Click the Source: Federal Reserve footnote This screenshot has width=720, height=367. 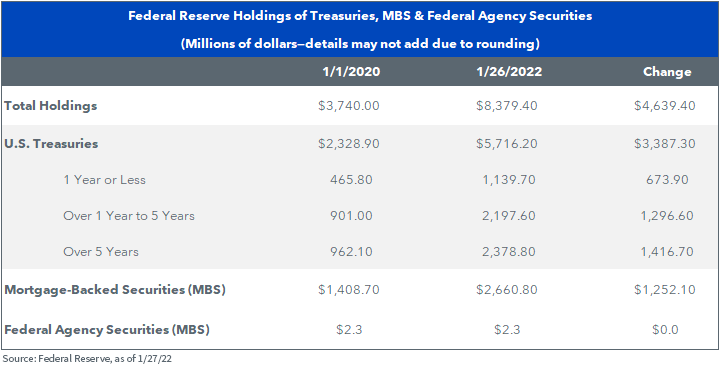pos(85,359)
